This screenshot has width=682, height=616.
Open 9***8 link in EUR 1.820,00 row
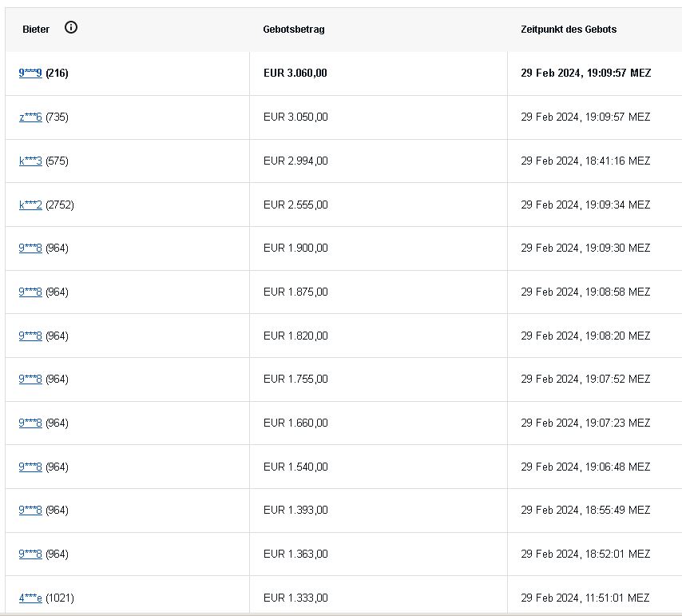[30, 336]
